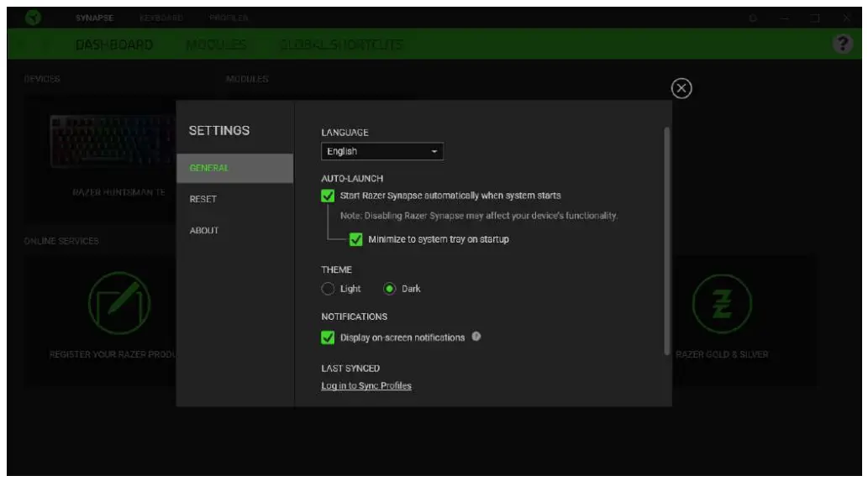The height and width of the screenshot is (481, 868).
Task: Switch to the Reset settings section
Action: pos(203,199)
